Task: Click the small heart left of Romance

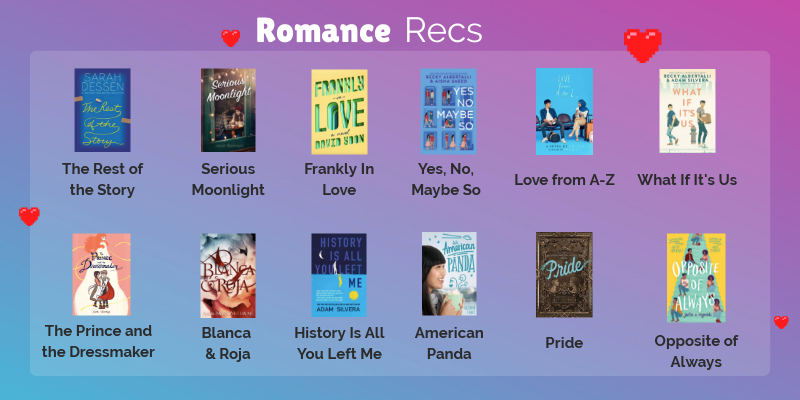Action: click(231, 38)
